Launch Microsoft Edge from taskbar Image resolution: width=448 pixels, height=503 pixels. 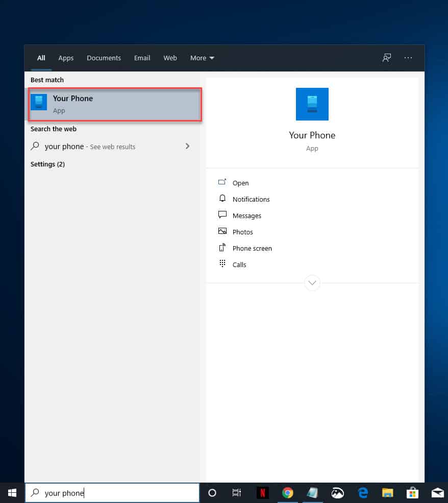click(x=362, y=493)
